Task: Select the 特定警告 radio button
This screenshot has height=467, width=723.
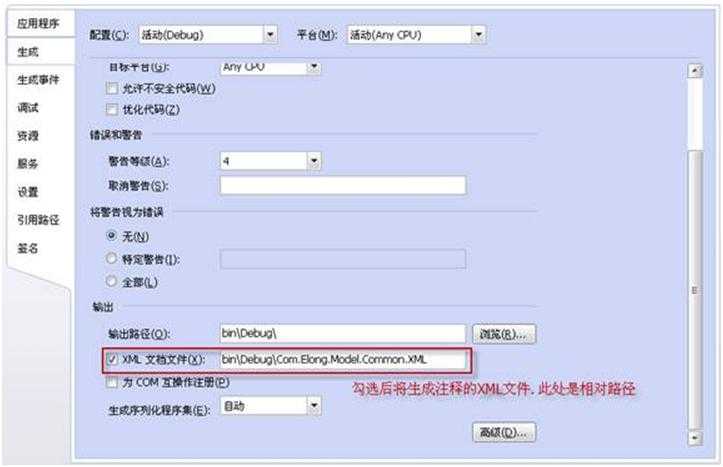Action: (x=111, y=258)
